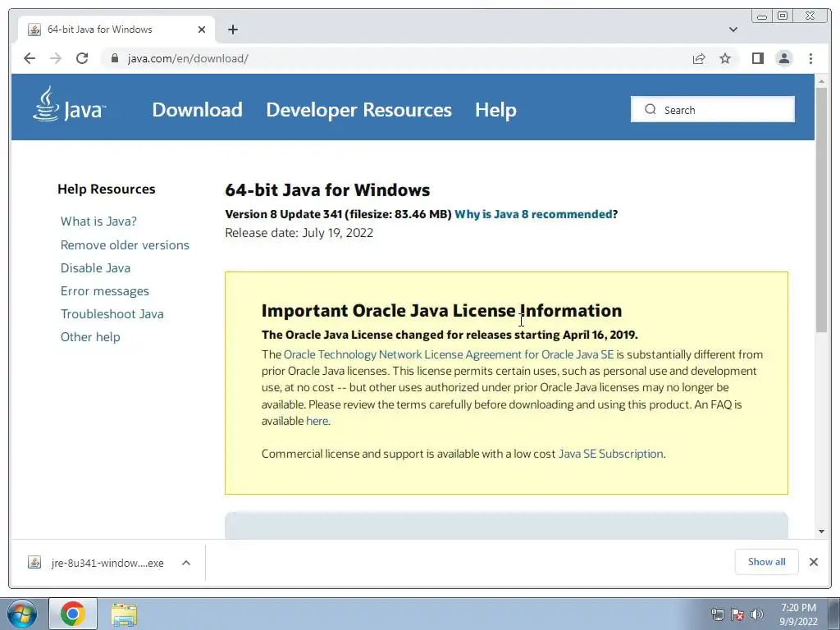Open the browser side panel

[x=757, y=58]
